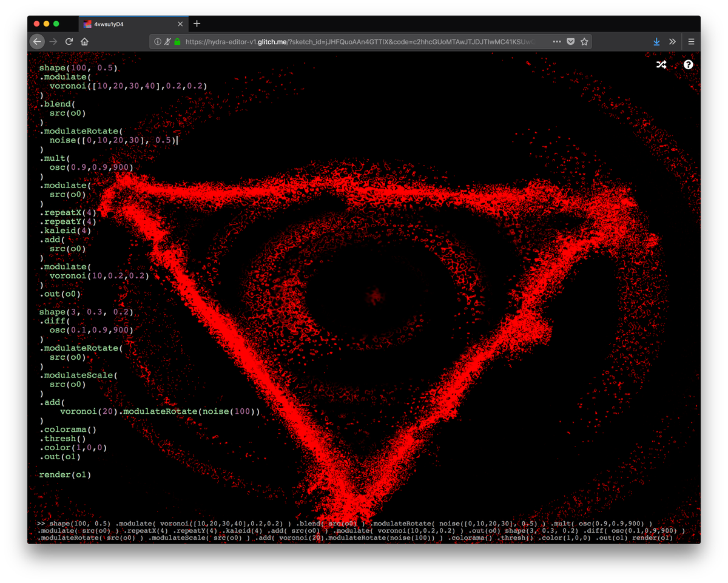
Task: Click the '.modulateScale(' code line
Action: tap(78, 376)
